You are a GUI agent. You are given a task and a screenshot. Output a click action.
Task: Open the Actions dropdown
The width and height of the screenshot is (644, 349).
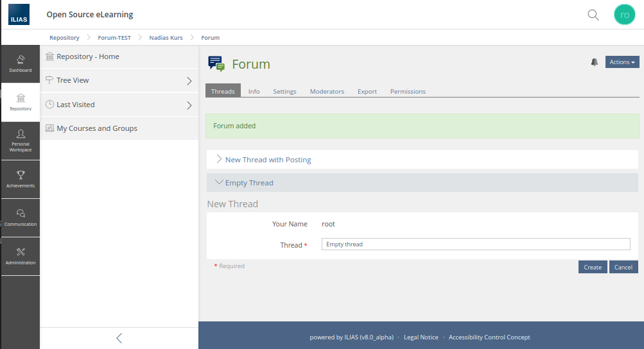622,62
